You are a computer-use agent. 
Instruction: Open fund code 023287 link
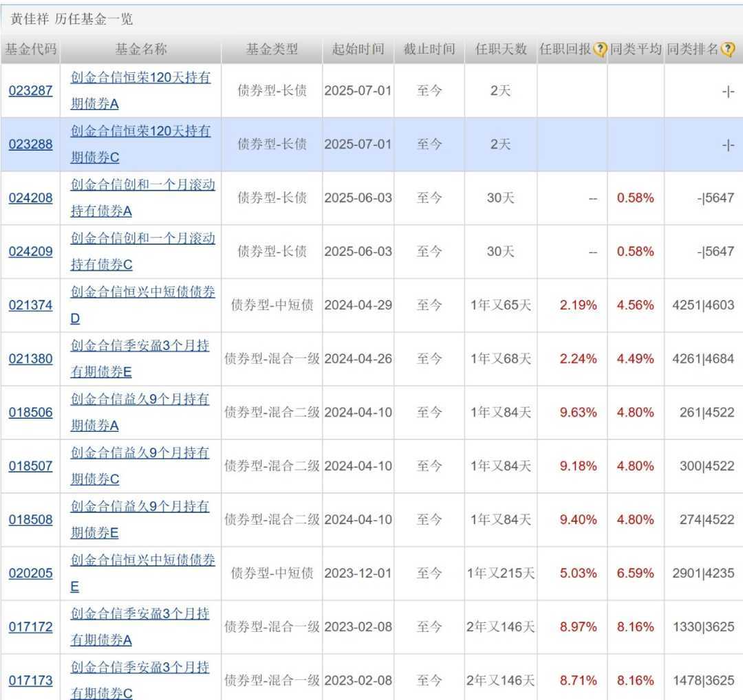30,90
